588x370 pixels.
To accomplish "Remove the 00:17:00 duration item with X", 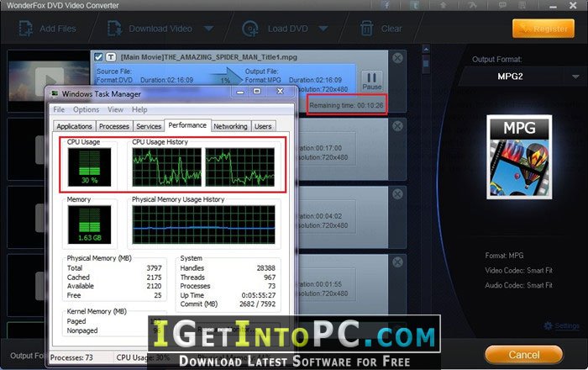I will 397,126.
